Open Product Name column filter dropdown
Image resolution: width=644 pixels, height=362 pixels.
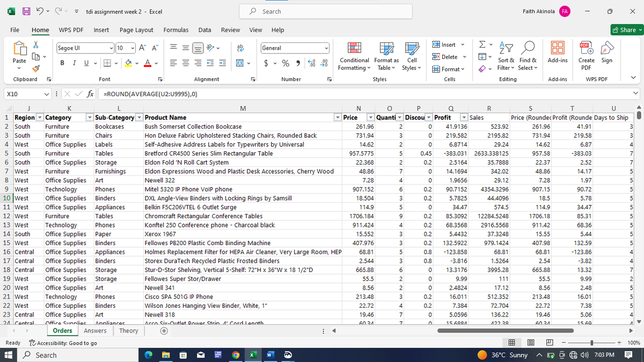point(338,117)
